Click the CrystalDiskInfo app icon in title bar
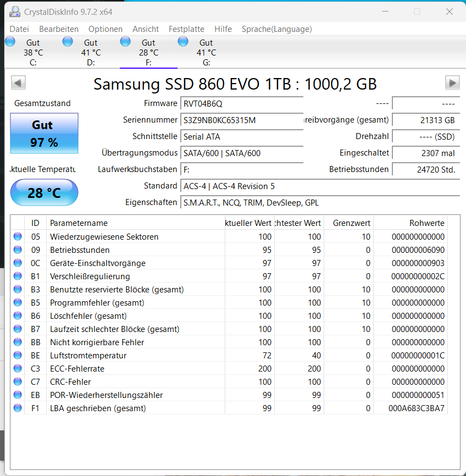466x476 pixels. coord(15,12)
